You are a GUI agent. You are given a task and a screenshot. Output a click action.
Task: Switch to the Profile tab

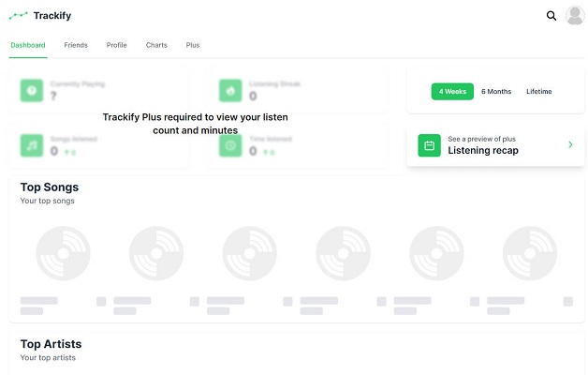click(x=117, y=45)
